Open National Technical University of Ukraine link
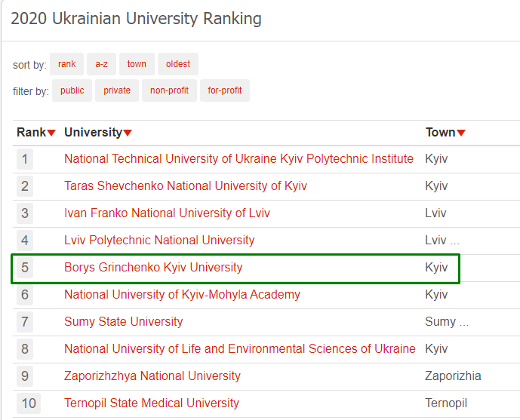The height and width of the screenshot is (420, 520). click(x=238, y=159)
